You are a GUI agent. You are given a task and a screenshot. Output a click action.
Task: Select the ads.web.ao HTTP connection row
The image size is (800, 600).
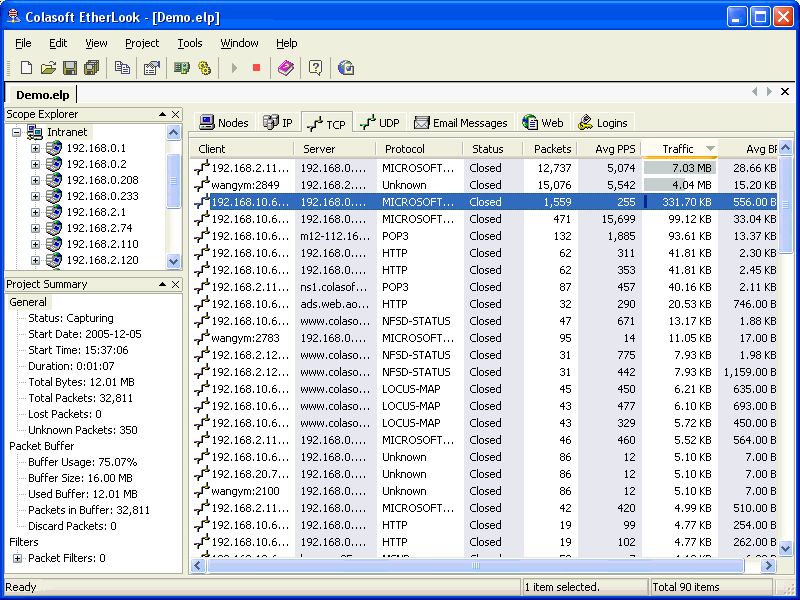coord(485,304)
